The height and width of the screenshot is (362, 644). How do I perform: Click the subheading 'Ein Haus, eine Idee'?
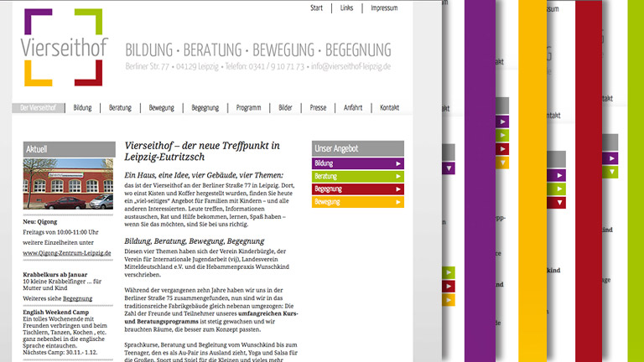tap(204, 175)
